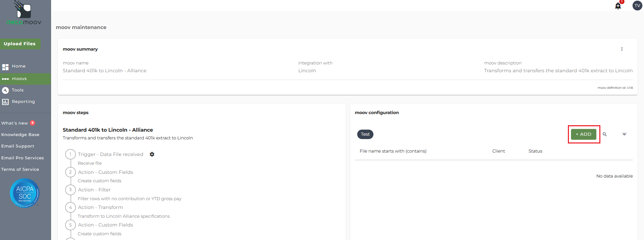Open the Tools menu item
This screenshot has width=644, height=240.
(x=18, y=90)
